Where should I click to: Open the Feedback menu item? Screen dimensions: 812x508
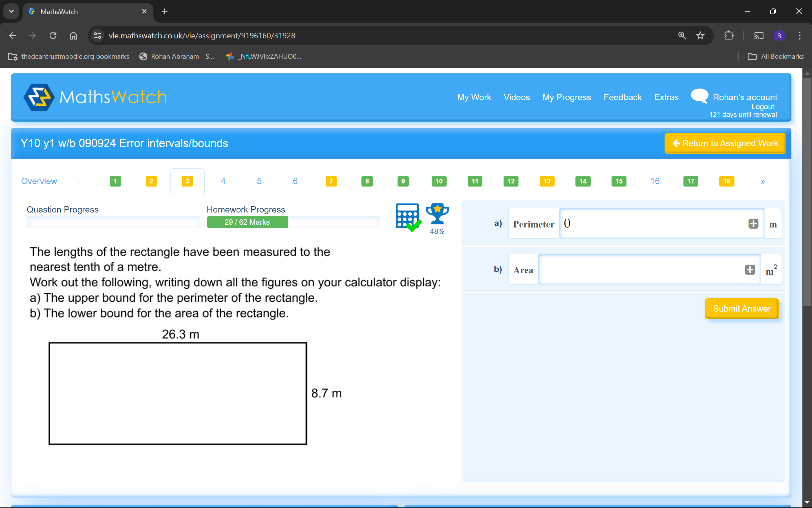click(x=623, y=97)
